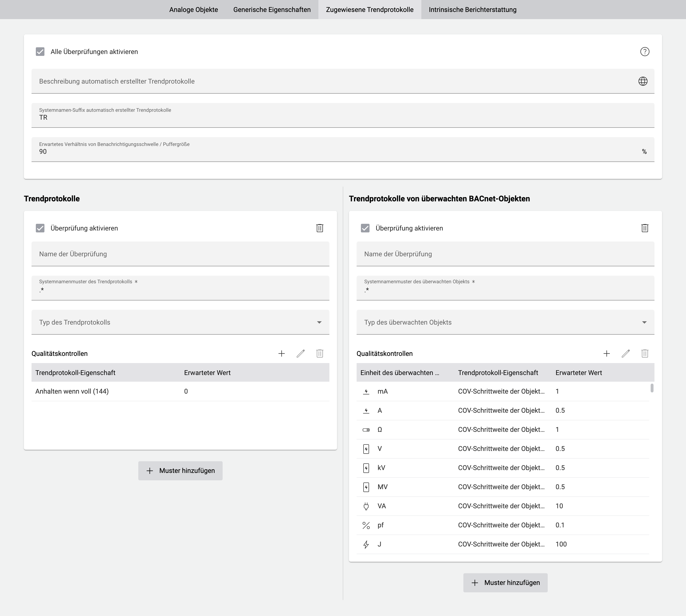Open the Typ des überwachten Objekts dropdown
Viewport: 686px width, 616px height.
pos(644,322)
